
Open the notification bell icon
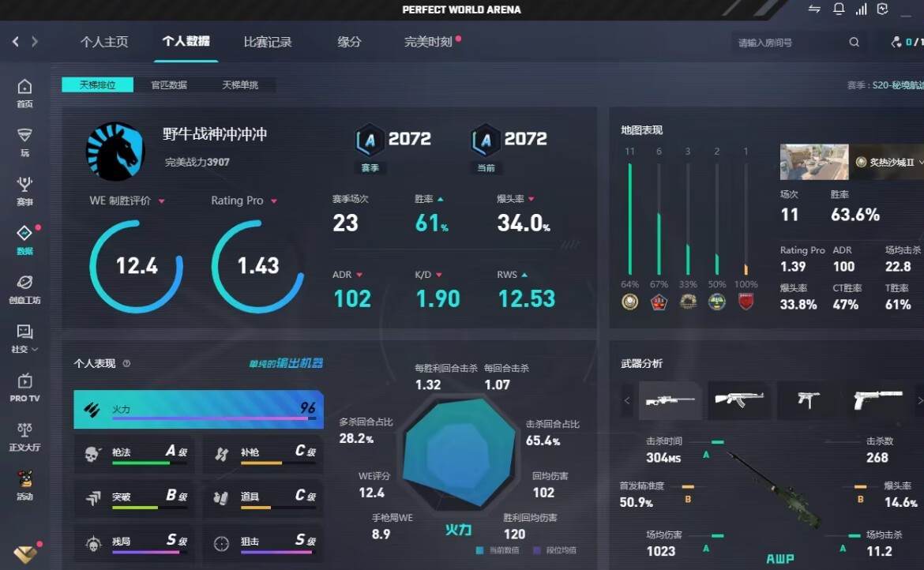coord(839,9)
